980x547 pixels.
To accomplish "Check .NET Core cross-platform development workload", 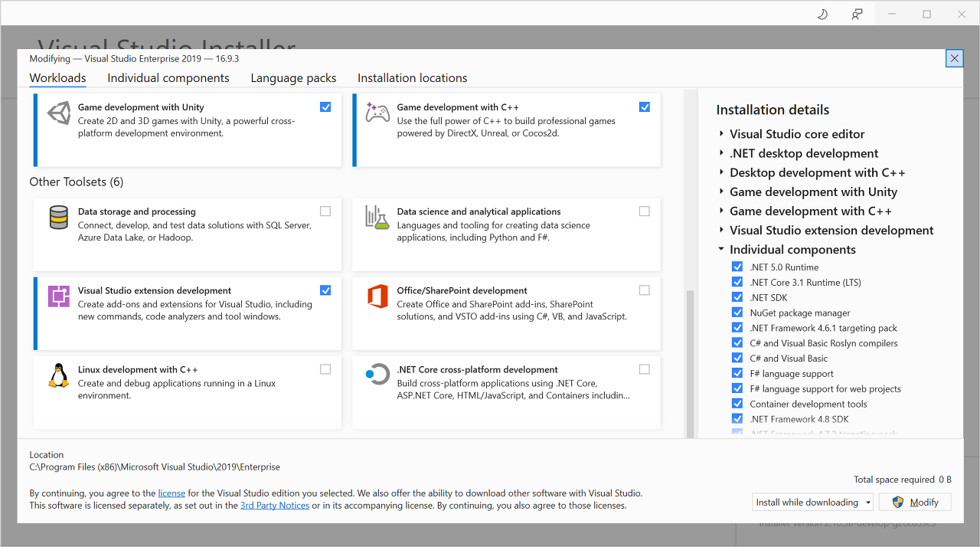I will tap(644, 369).
